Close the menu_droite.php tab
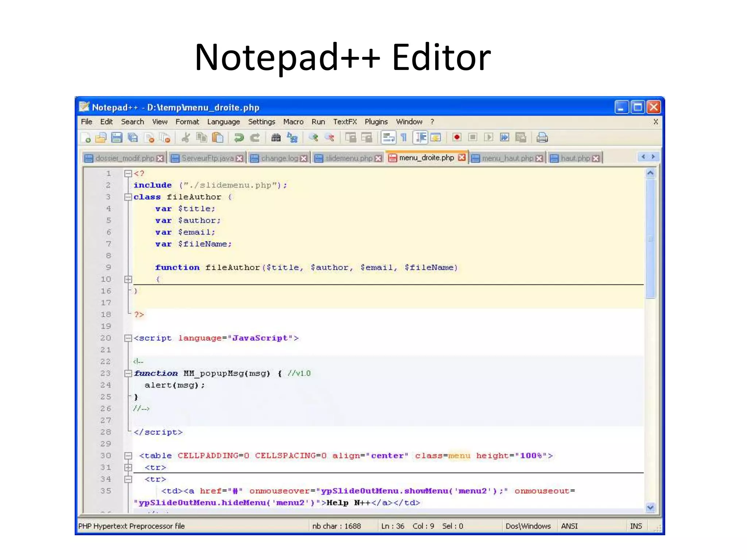This screenshot has width=747, height=560. click(x=462, y=157)
